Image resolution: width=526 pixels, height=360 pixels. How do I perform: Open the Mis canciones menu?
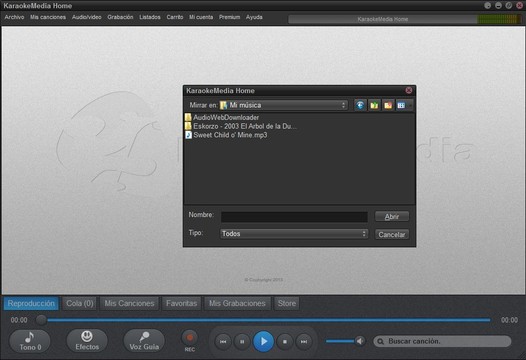(48, 17)
